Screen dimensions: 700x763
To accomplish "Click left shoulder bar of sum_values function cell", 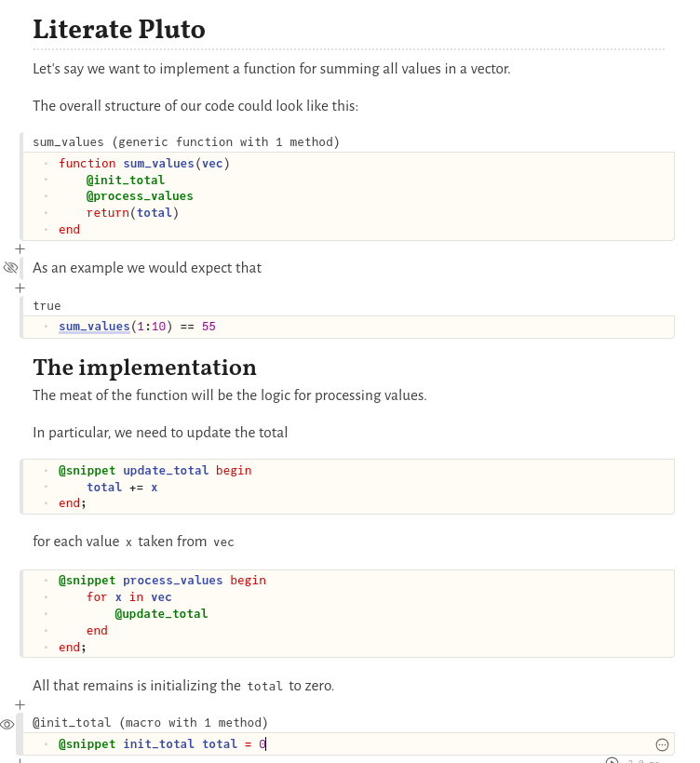I will coord(21,186).
